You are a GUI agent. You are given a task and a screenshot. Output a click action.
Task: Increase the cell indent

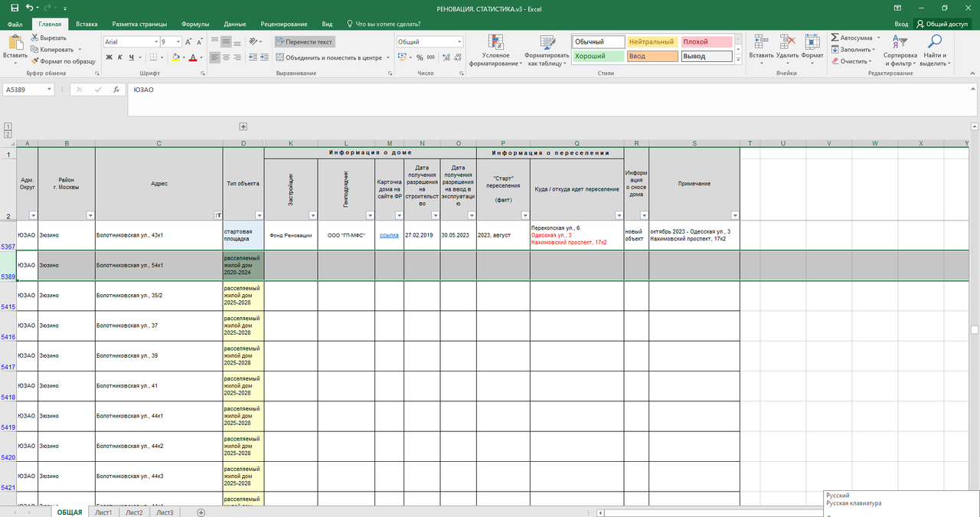pyautogui.click(x=265, y=57)
